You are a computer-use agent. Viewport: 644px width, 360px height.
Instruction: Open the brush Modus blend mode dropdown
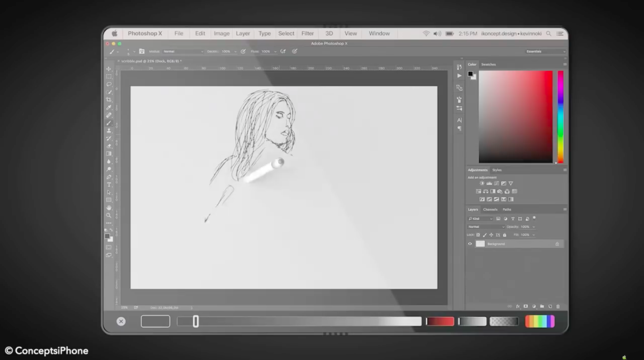pyautogui.click(x=183, y=51)
